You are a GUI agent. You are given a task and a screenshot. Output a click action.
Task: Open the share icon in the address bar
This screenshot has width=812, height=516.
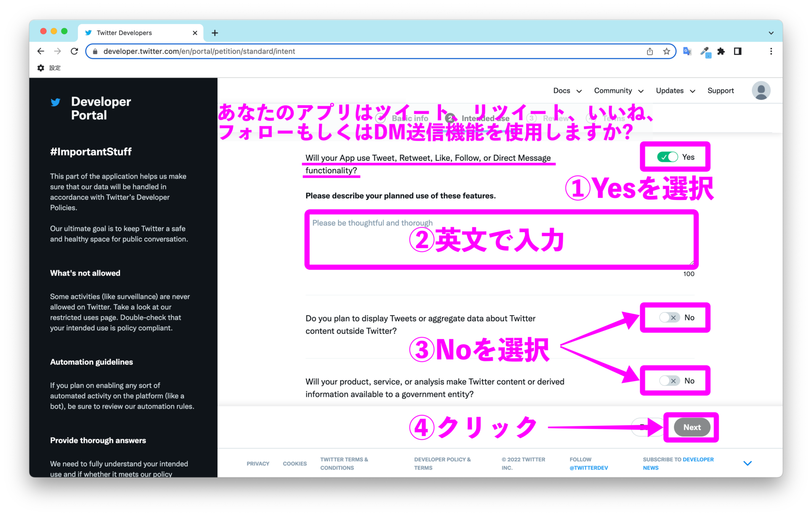coord(650,51)
